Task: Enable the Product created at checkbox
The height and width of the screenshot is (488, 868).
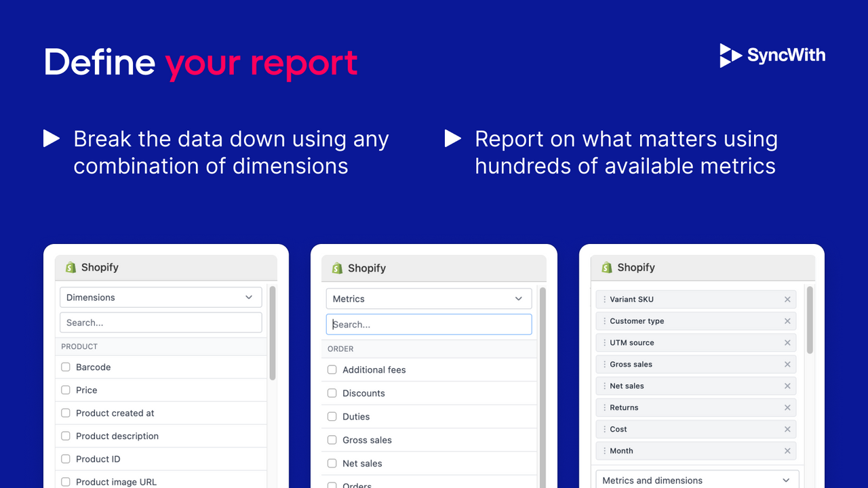Action: (66, 413)
